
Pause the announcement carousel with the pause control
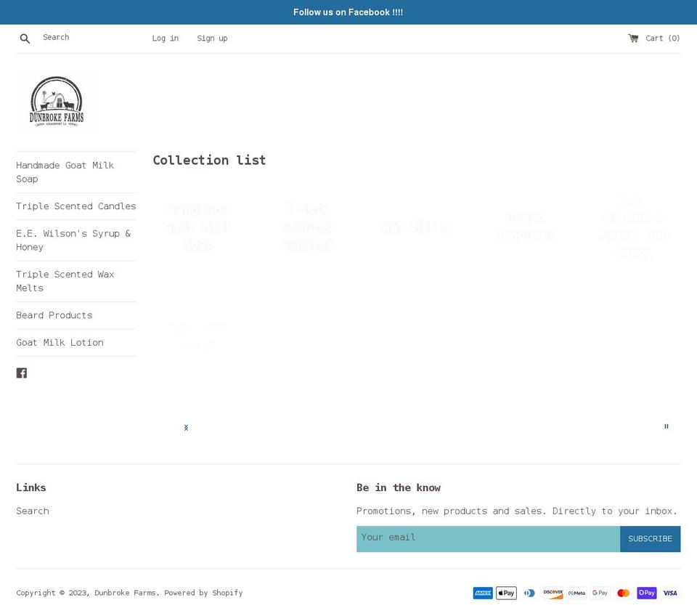[666, 426]
